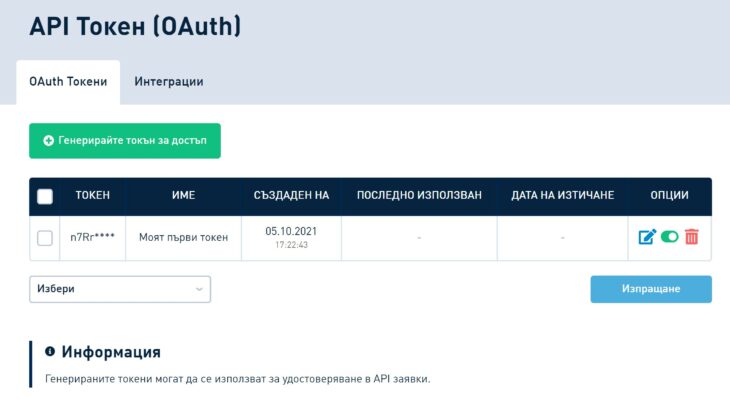Select the token name Моят първи токен
This screenshot has width=730, height=405.
click(x=183, y=237)
